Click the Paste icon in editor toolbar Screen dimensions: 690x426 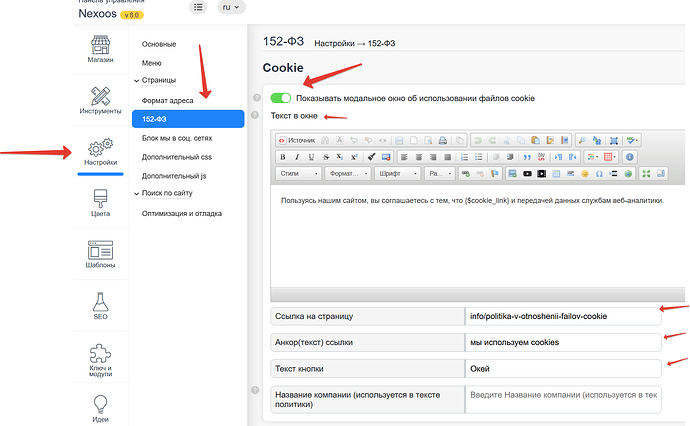(x=536, y=140)
